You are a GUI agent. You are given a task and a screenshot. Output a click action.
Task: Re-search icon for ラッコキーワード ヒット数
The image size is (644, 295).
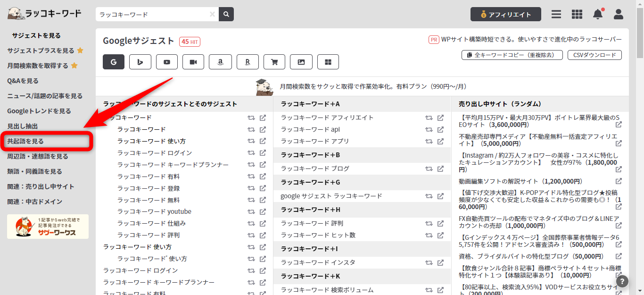pos(429,235)
